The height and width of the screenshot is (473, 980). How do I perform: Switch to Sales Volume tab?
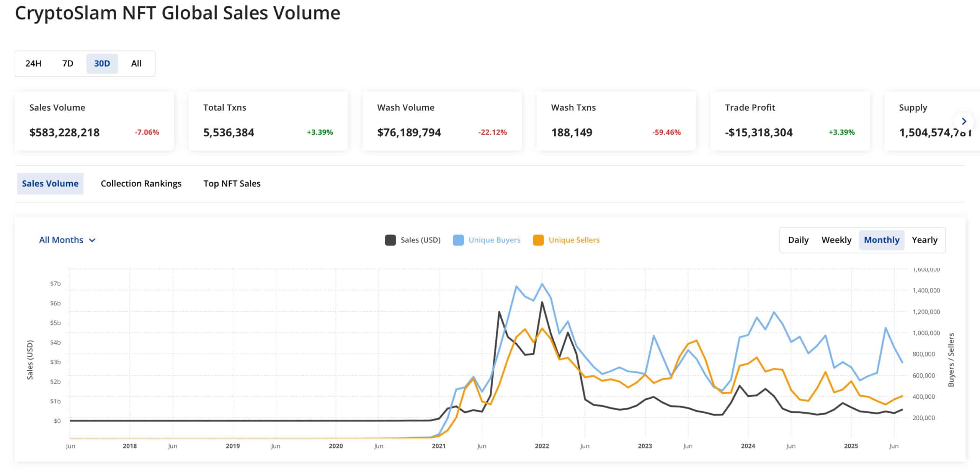point(50,183)
